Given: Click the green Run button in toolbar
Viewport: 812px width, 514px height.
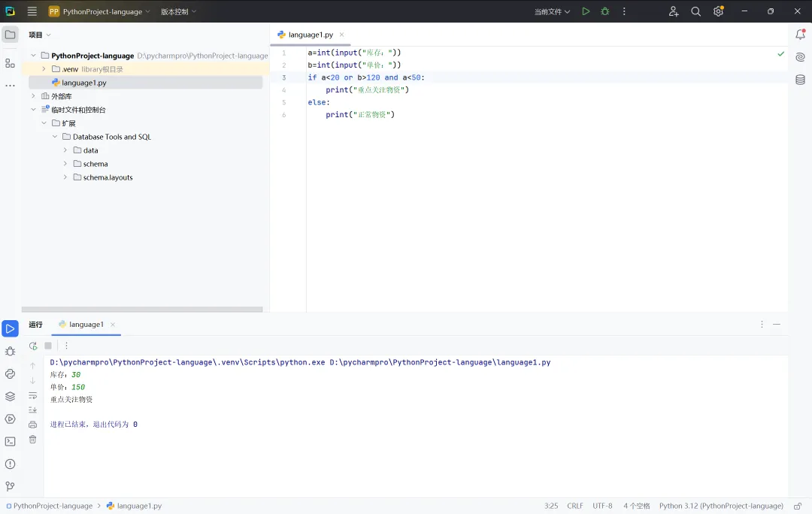Looking at the screenshot, I should (586, 11).
